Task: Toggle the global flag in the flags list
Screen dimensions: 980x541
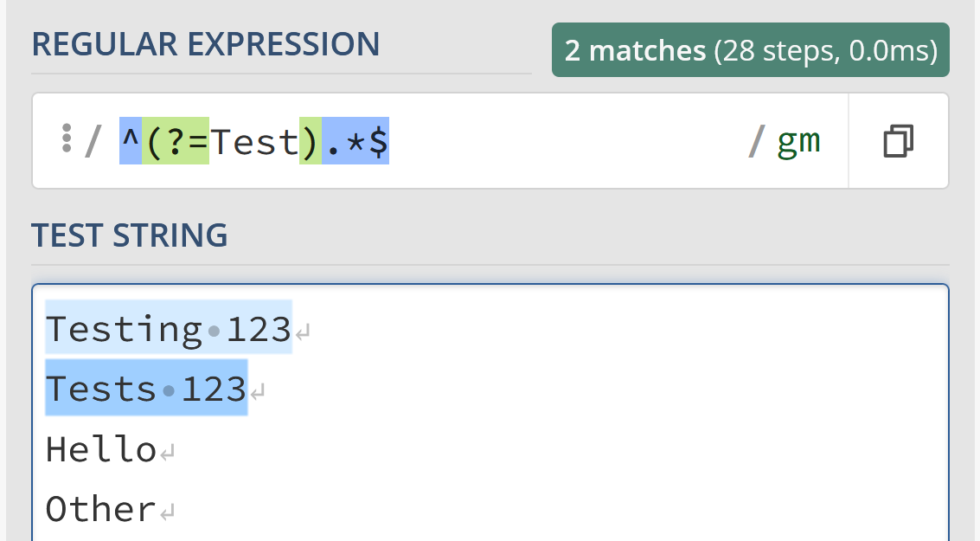Action: click(789, 140)
